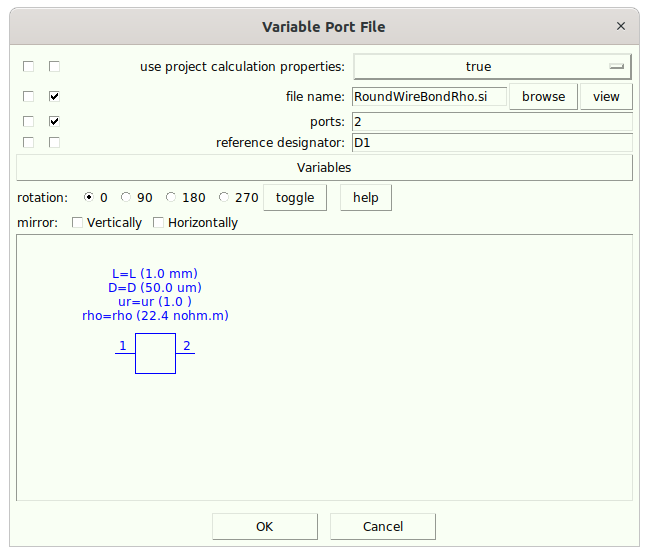Click the browse button

point(543,96)
